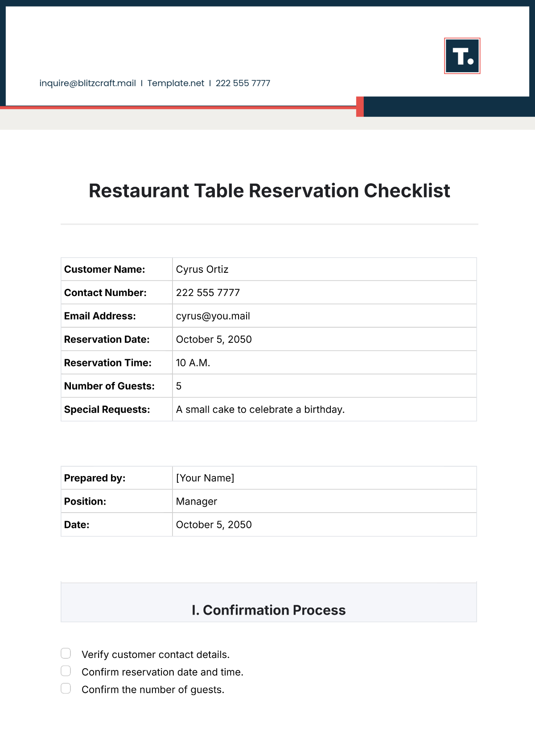Click the 'Restaurant Table Reservation Checklist' title
Viewport: 535px width, 756px height.
(269, 191)
